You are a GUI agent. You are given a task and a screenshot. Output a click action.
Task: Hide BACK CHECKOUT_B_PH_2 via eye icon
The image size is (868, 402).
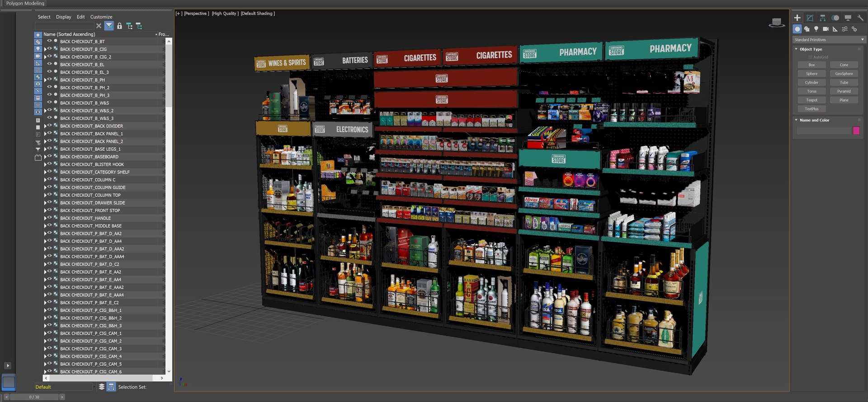[50, 87]
